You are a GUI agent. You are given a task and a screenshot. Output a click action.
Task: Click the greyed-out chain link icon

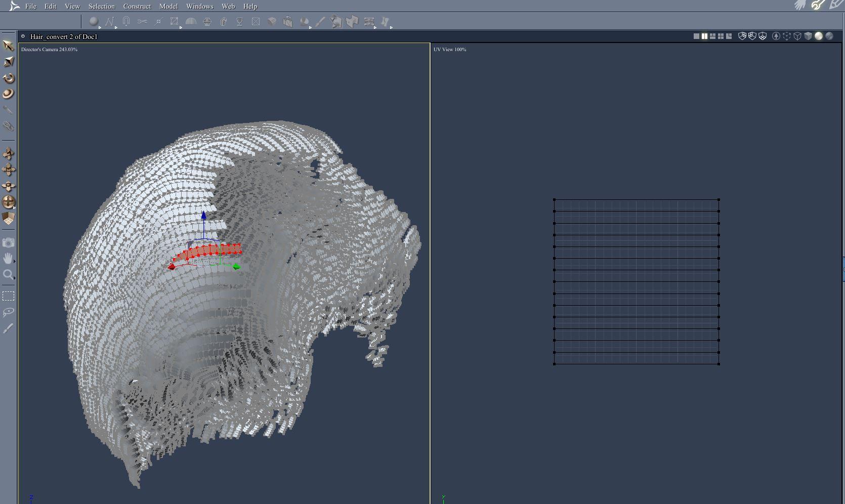point(8,126)
